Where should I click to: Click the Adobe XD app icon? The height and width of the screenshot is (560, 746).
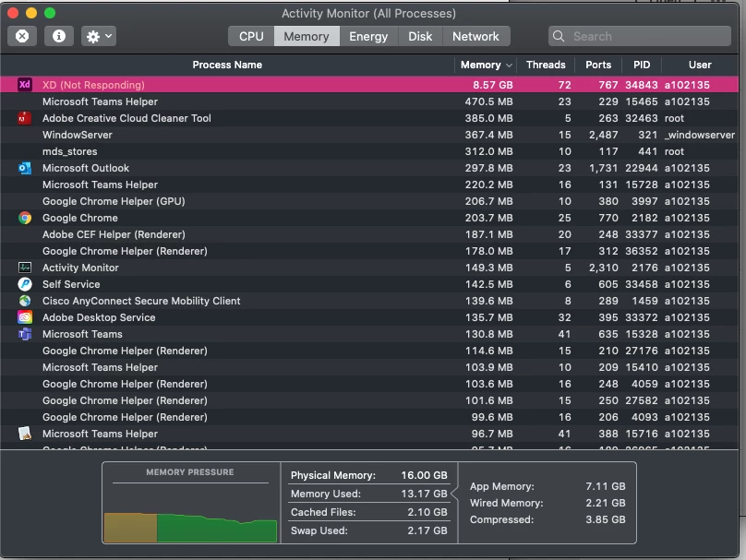[25, 85]
